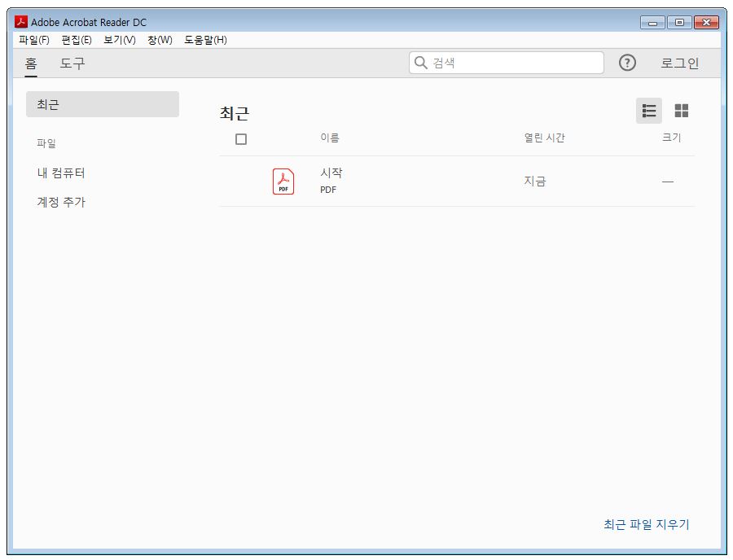This screenshot has height=560, width=733.
Task: Open the help question mark icon
Action: tap(627, 63)
